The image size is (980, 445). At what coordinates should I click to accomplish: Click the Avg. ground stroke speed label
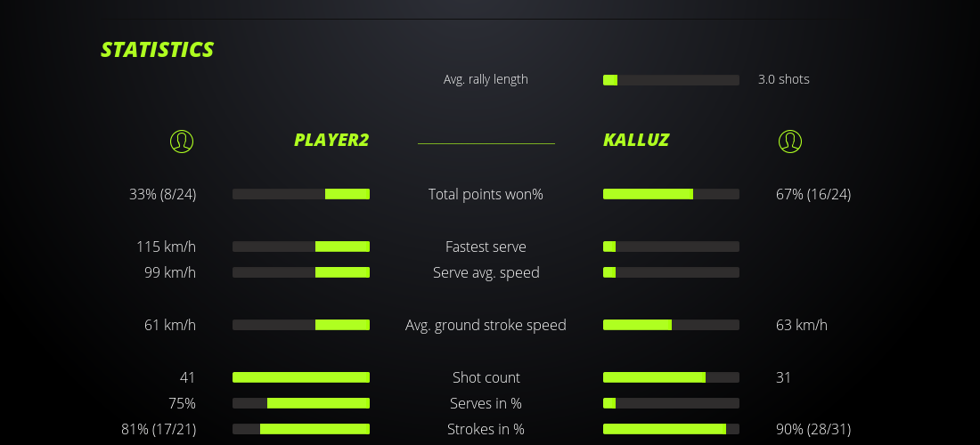[486, 325]
